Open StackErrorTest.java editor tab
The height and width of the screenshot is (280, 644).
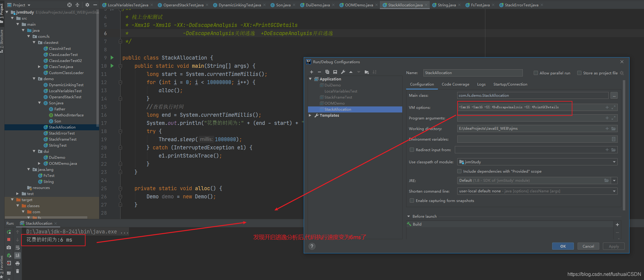521,5
